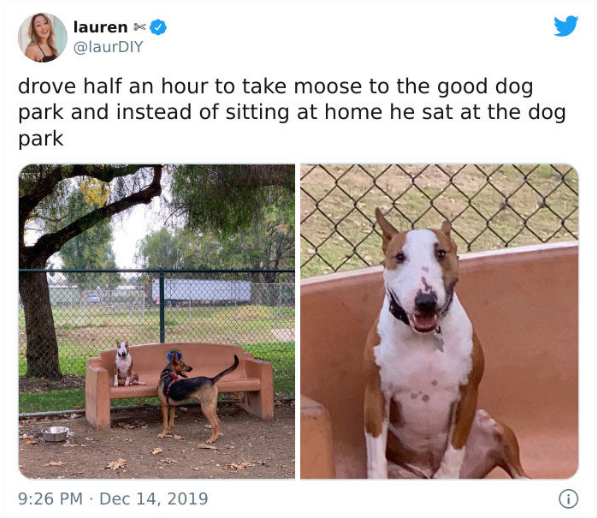The image size is (597, 518).
Task: Click the metal water bowl in photo
Action: point(55,434)
